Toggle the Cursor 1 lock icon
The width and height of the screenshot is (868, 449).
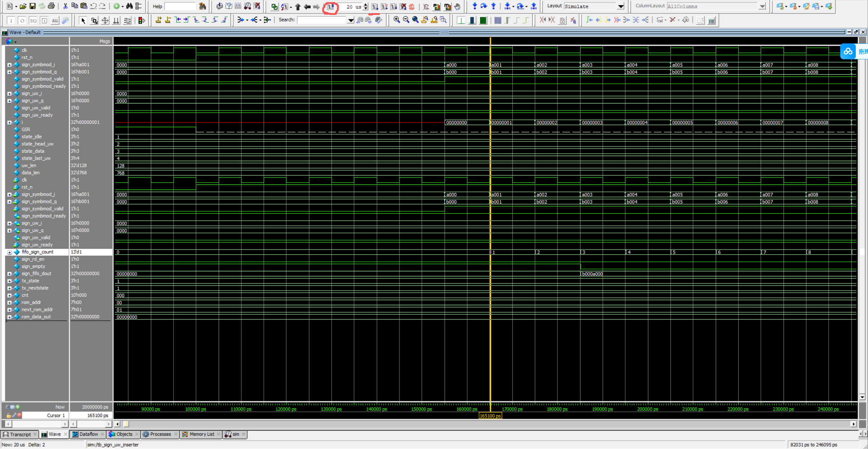point(8,415)
